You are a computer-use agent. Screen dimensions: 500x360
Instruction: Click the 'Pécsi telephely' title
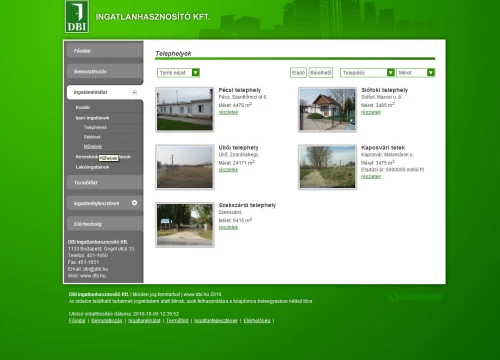tap(240, 90)
